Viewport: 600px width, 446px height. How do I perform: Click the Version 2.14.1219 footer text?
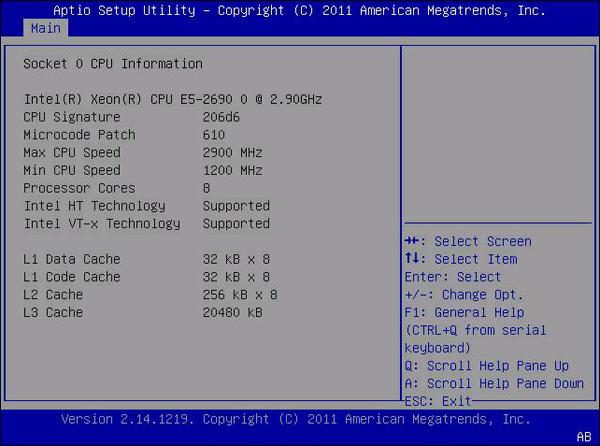(296, 419)
